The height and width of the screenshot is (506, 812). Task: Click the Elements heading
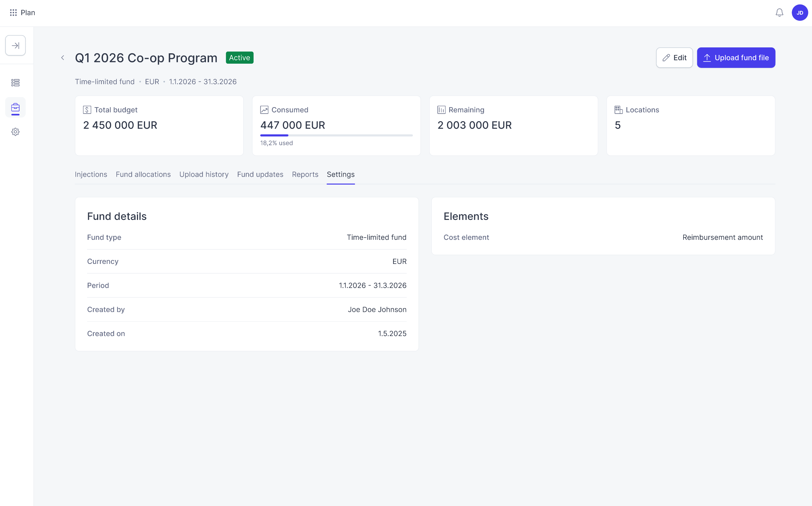coord(466,216)
